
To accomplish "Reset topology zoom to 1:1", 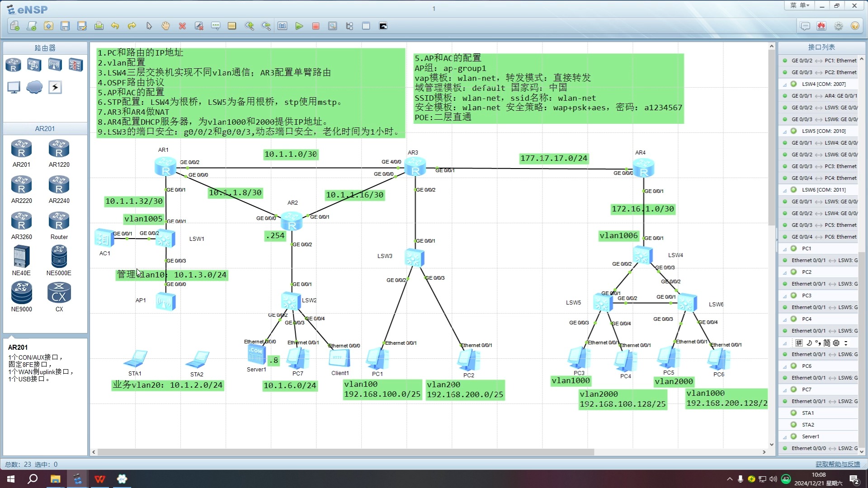I will click(x=283, y=26).
